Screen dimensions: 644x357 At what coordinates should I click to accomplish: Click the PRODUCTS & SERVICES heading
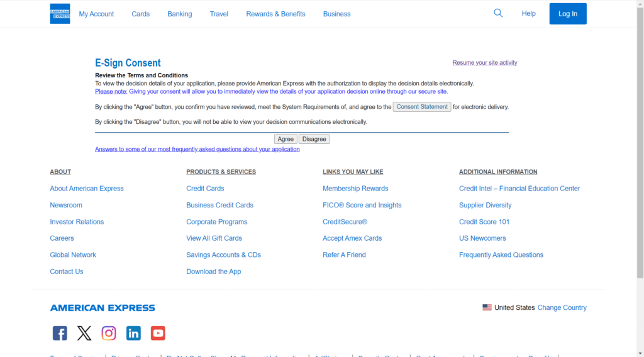221,172
